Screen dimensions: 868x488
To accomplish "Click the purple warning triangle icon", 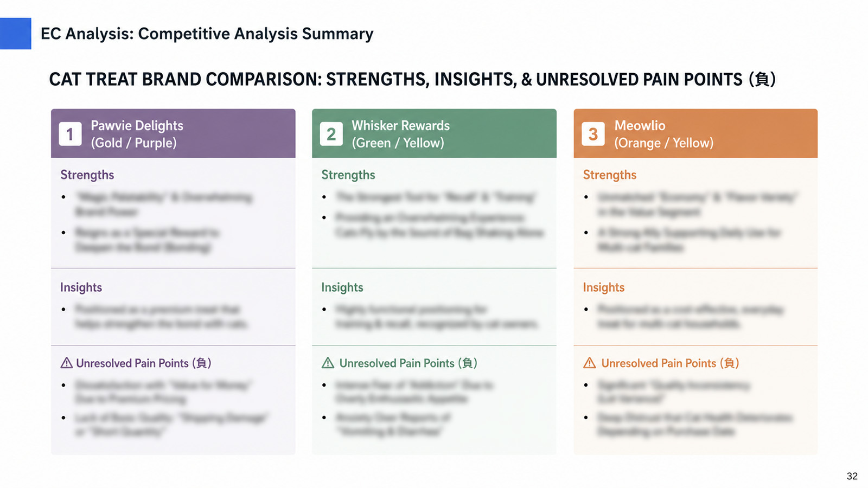I will [x=66, y=363].
